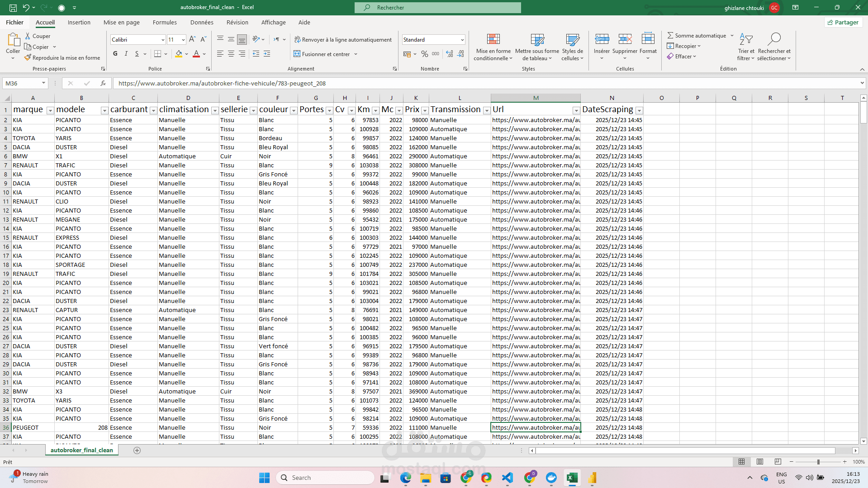Adjust the zoom slider handle

[818, 462]
